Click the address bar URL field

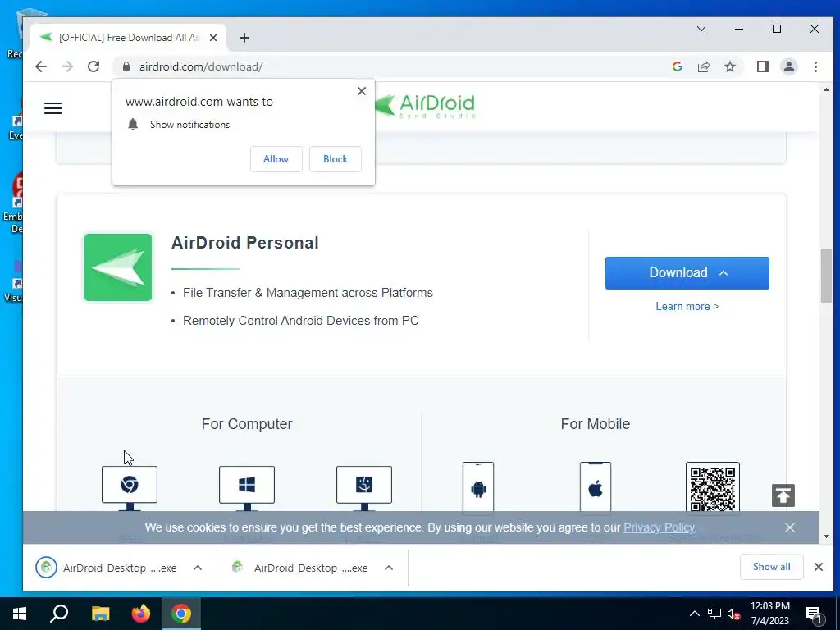tap(391, 66)
